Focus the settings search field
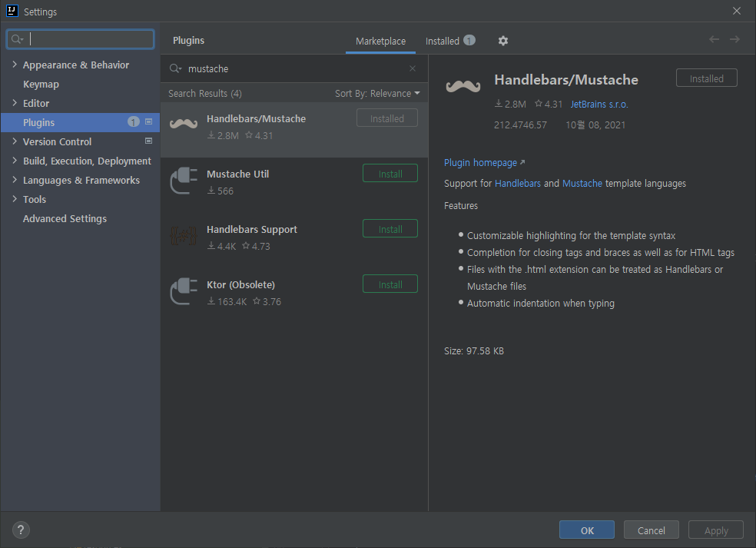 pyautogui.click(x=80, y=39)
